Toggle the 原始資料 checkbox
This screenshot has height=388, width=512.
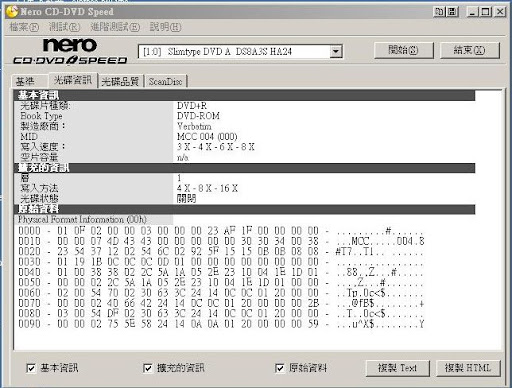point(279,368)
